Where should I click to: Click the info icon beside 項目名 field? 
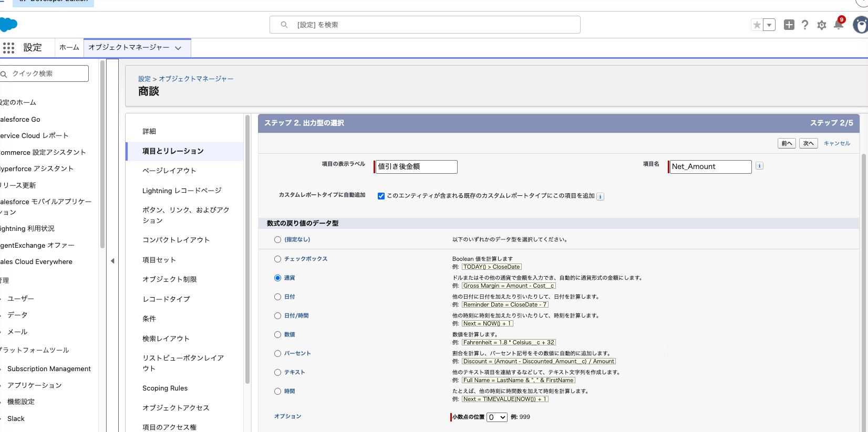point(759,166)
